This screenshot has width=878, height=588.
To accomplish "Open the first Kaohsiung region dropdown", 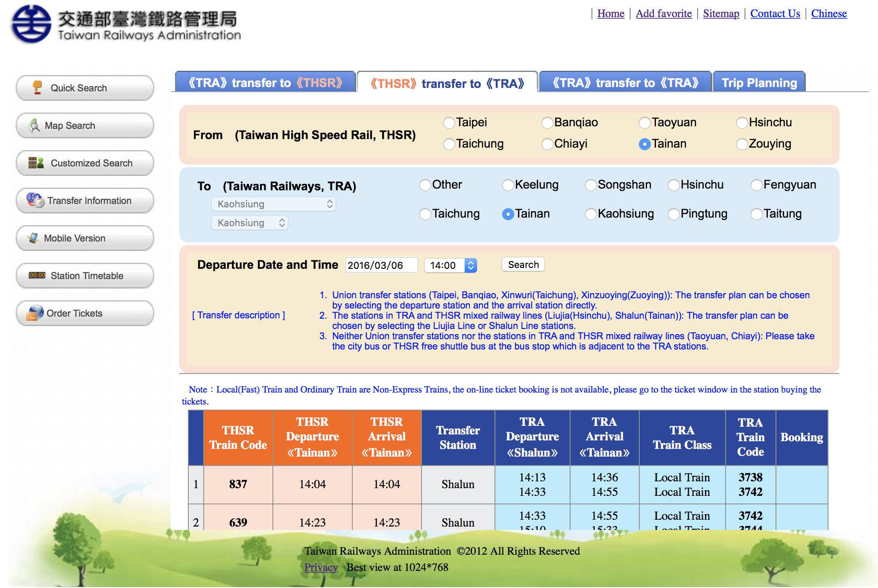I will pyautogui.click(x=273, y=204).
